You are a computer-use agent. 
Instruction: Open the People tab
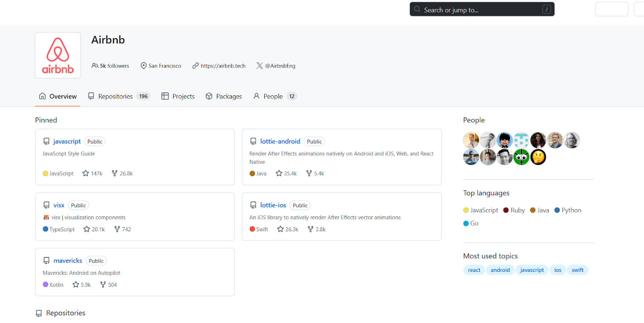tap(275, 96)
